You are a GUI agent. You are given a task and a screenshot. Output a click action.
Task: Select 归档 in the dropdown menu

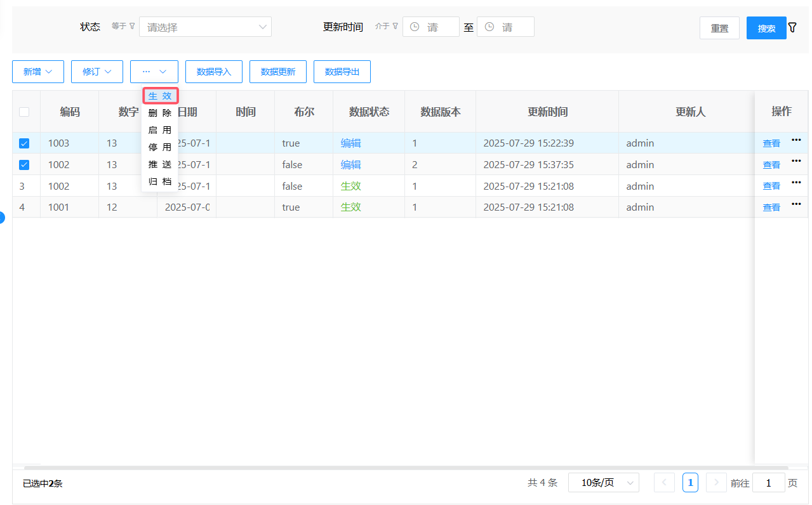[x=160, y=181]
